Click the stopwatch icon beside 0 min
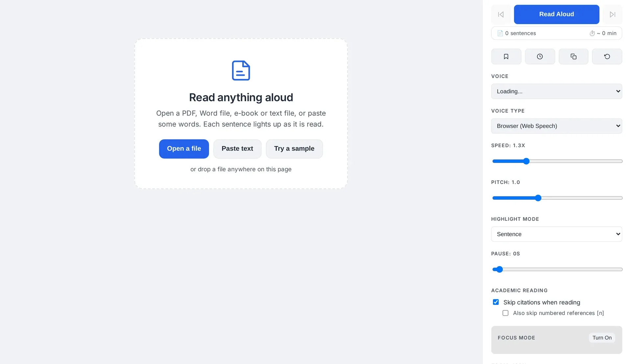Viewport: 631px width, 364px height. [592, 33]
